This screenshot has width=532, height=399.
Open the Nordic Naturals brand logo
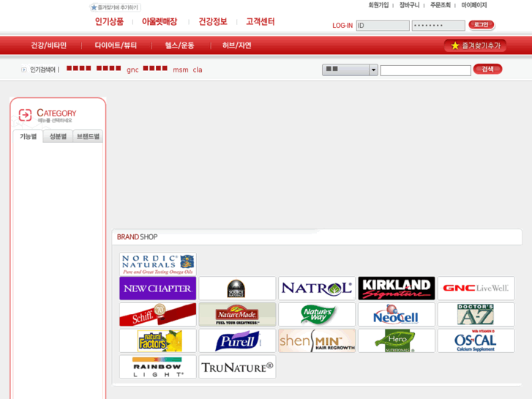pyautogui.click(x=158, y=264)
